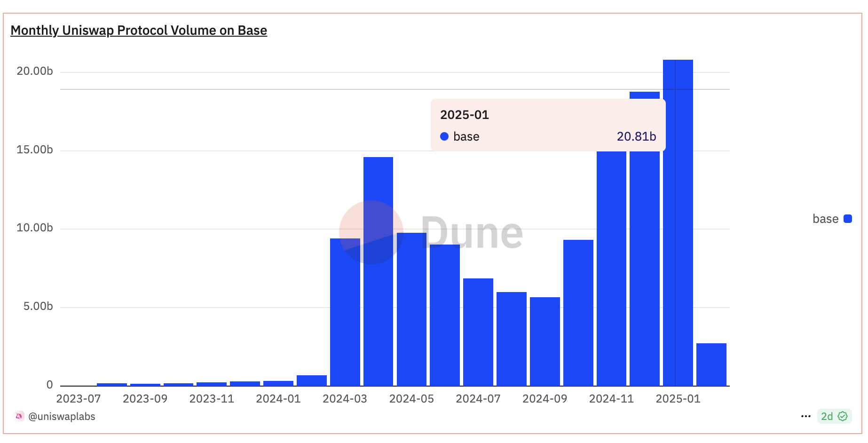Click the 2d data freshness label
This screenshot has height=443, width=868.
coord(827,416)
